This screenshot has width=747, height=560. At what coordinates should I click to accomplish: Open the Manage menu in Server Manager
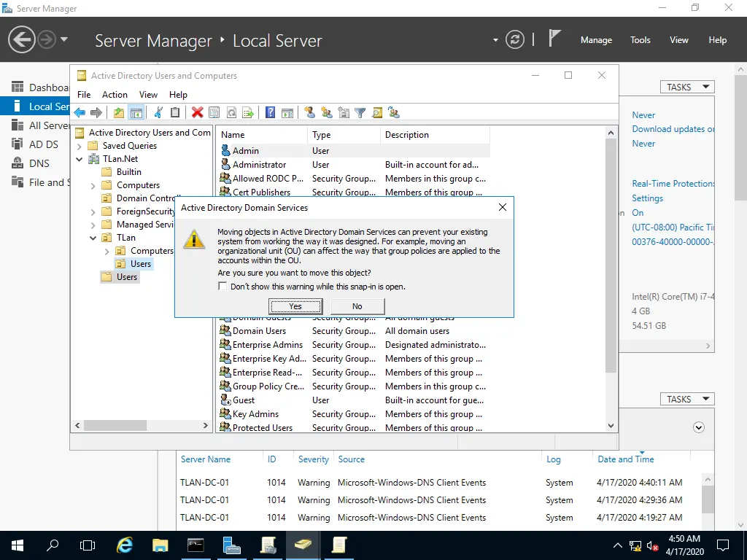[x=596, y=40]
